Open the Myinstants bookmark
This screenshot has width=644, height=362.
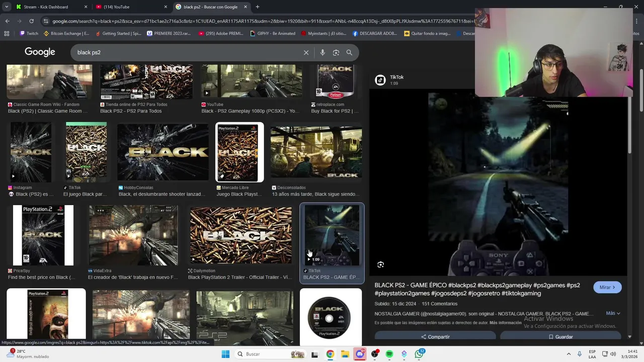click(324, 34)
